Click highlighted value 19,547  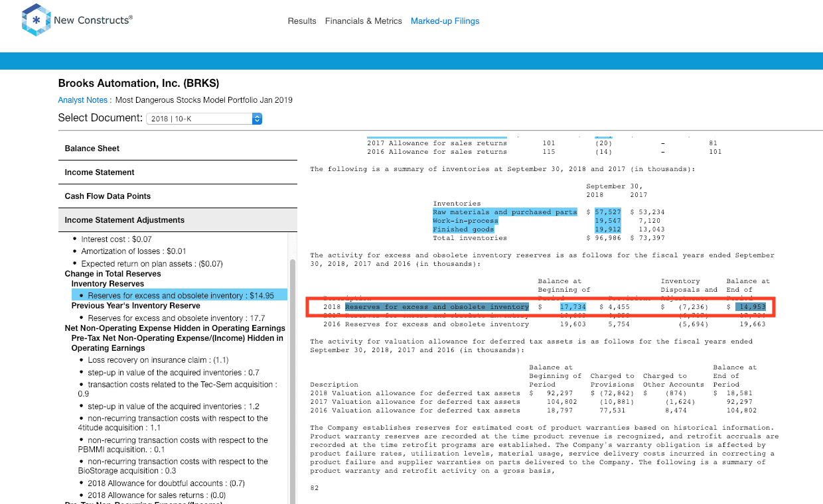[608, 221]
